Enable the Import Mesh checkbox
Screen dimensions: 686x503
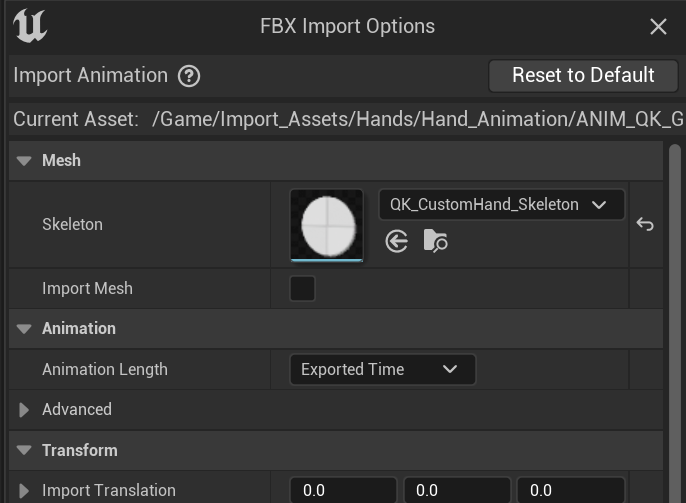pos(302,289)
